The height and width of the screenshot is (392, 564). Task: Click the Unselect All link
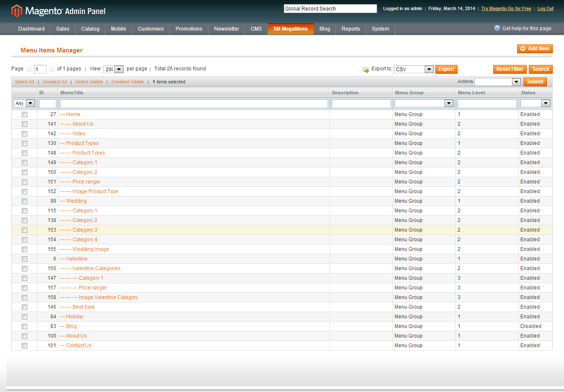pyautogui.click(x=55, y=82)
